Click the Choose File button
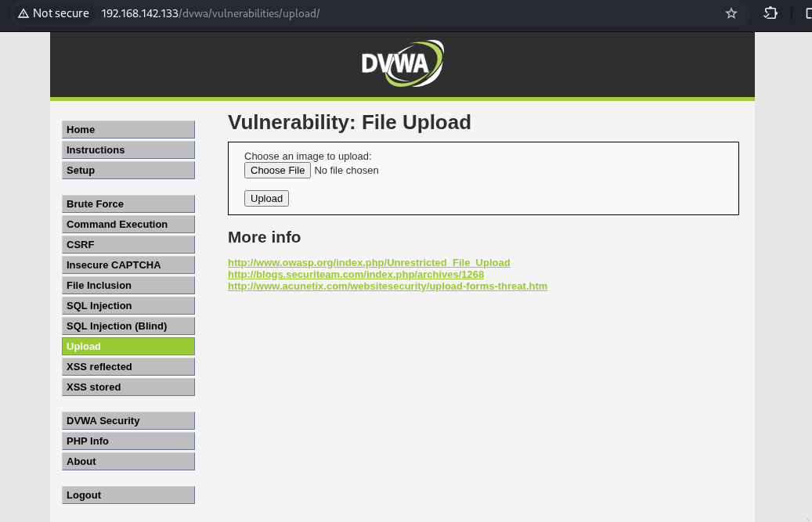Image resolution: width=812 pixels, height=522 pixels. pyautogui.click(x=277, y=170)
